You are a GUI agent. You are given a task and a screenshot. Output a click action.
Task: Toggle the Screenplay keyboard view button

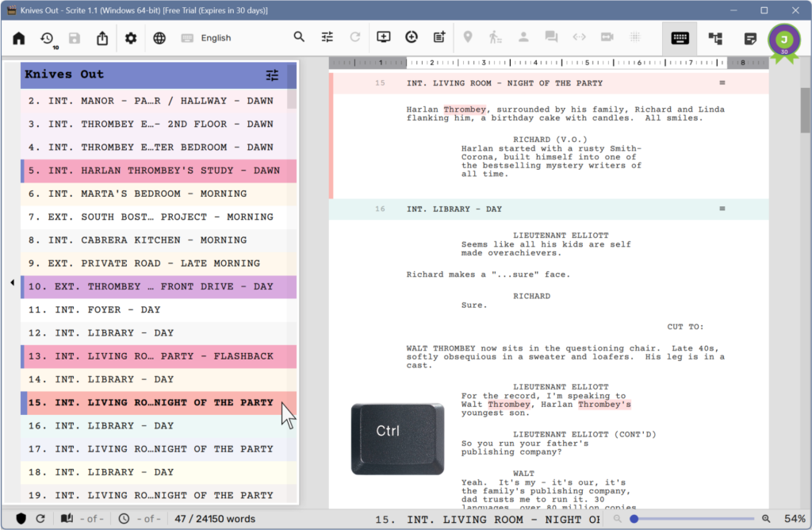tap(680, 37)
